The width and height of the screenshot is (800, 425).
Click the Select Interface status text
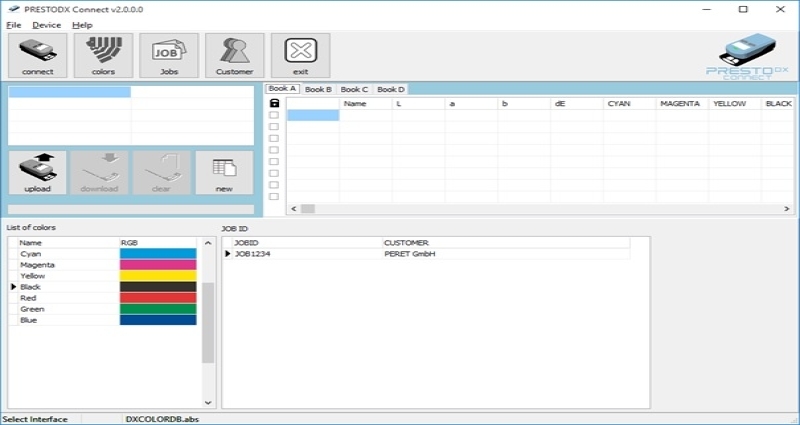coord(35,419)
